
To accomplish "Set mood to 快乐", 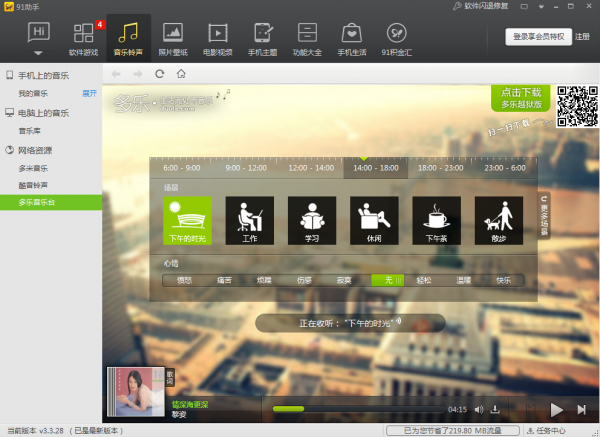I will [x=504, y=280].
